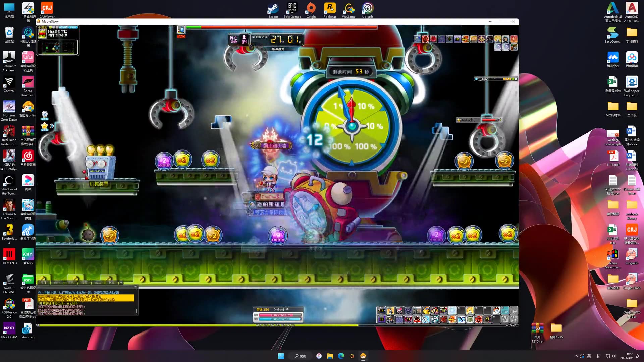Click the quickslot skill showing 13
The height and width of the screenshot is (362, 644).
point(487,319)
